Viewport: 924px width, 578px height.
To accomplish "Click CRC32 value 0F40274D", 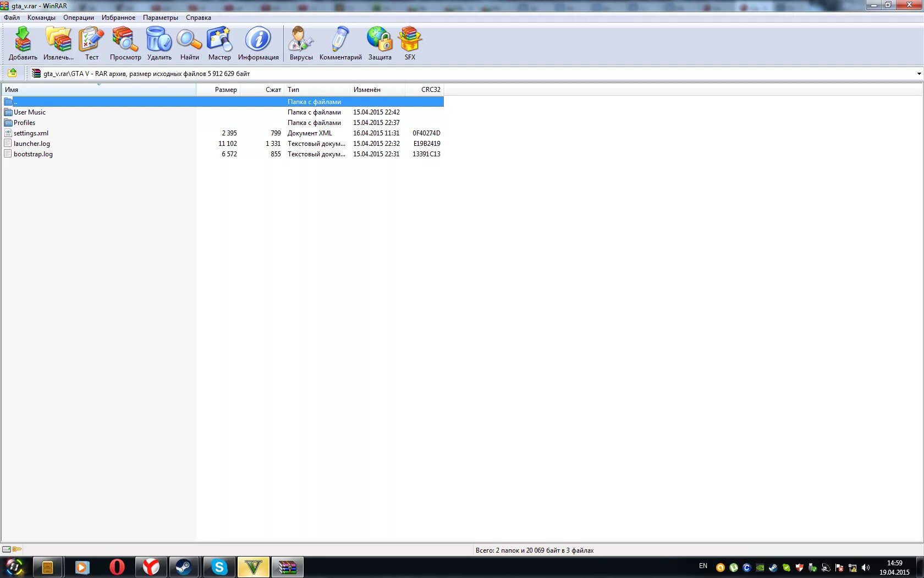I will (x=426, y=133).
